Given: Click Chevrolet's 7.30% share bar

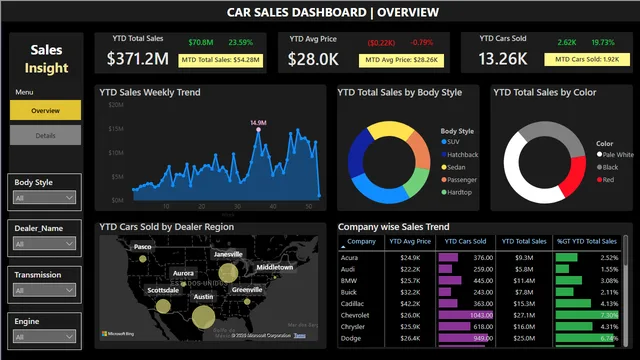Looking at the screenshot, I should (587, 315).
